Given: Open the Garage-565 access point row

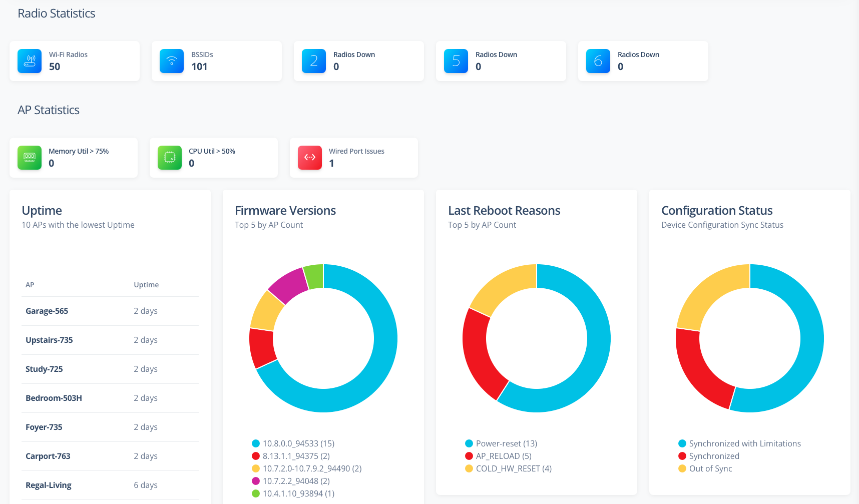Looking at the screenshot, I should pyautogui.click(x=47, y=311).
